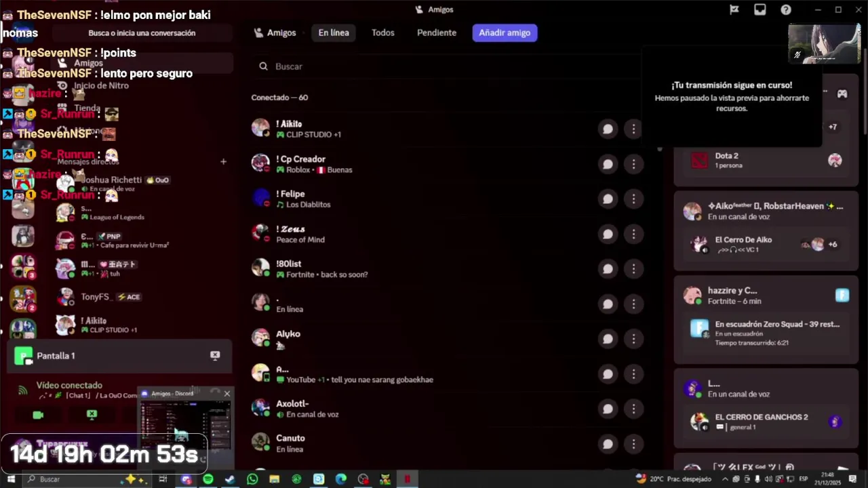Image resolution: width=868 pixels, height=488 pixels.
Task: Open the Amigos tab header
Action: pyautogui.click(x=275, y=33)
